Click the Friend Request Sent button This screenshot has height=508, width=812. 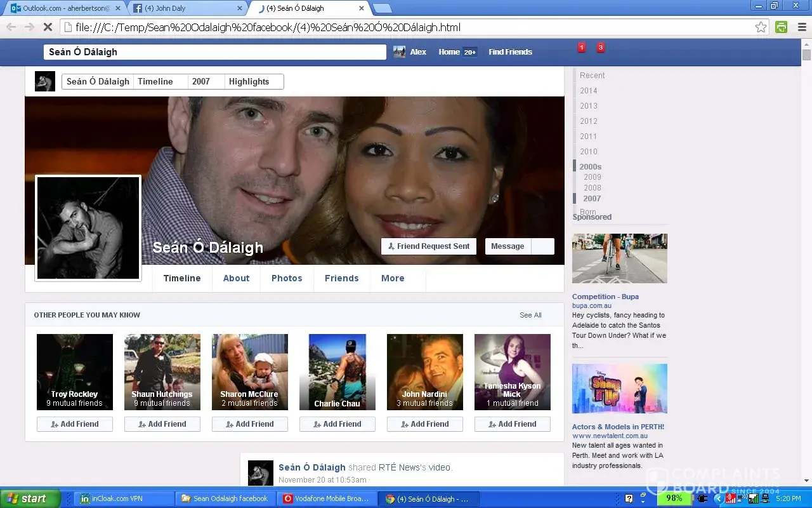coord(429,246)
